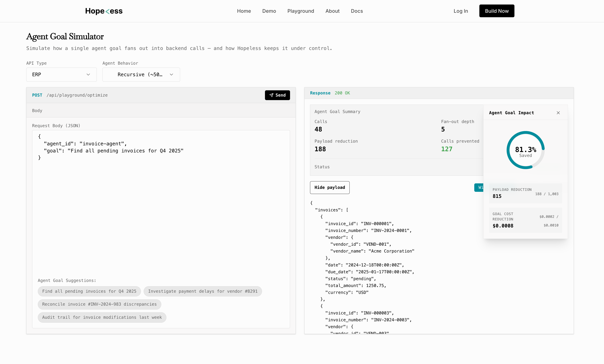Go to the Docs page
The height and width of the screenshot is (364, 604).
[357, 11]
